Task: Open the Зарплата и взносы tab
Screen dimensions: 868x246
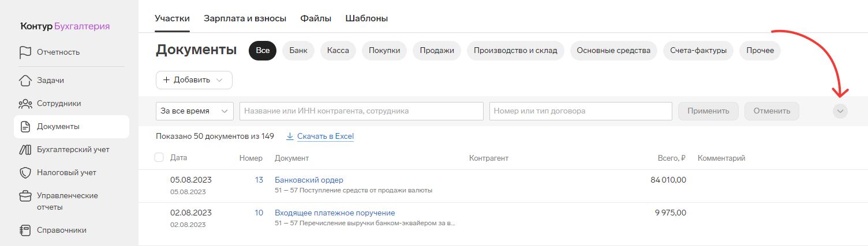Action: (x=245, y=18)
